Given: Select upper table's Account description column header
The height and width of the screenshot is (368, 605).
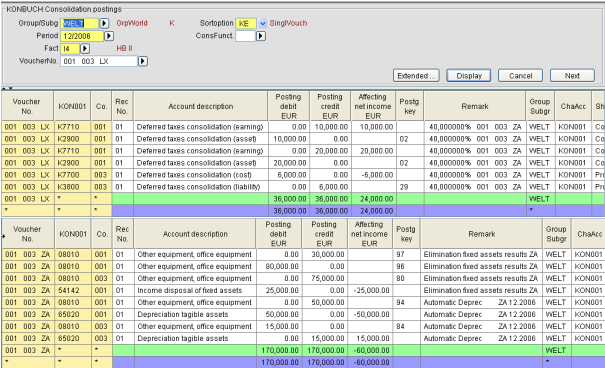Looking at the screenshot, I should click(201, 106).
